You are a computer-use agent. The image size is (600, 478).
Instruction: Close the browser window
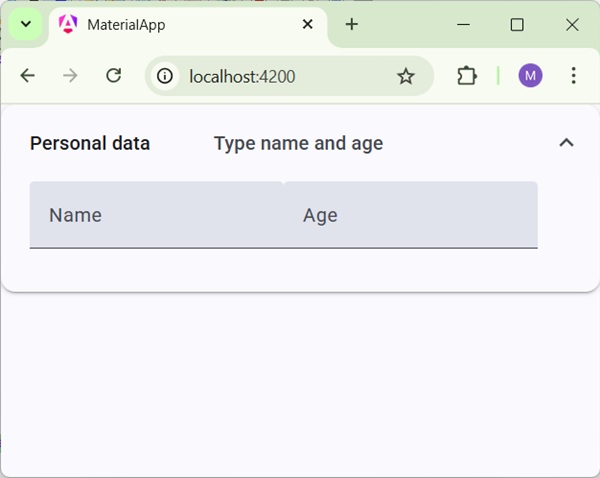pyautogui.click(x=572, y=25)
